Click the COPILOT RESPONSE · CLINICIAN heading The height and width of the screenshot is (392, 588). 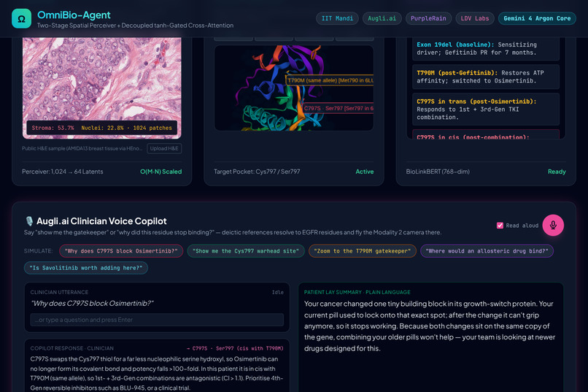[72, 348]
